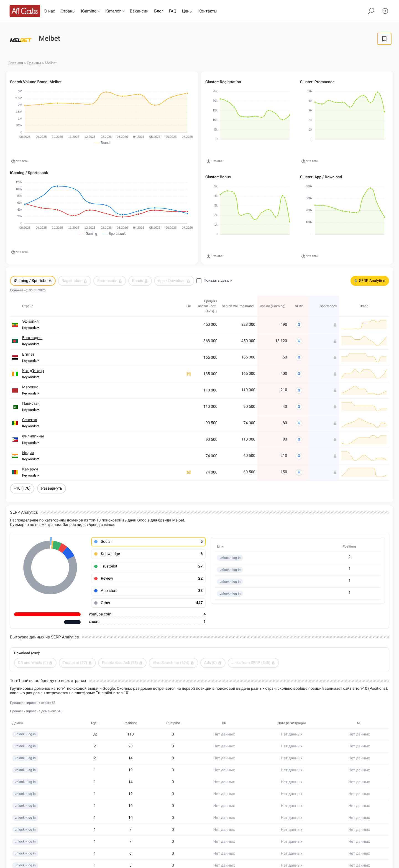
Task: Open Google SERP icon for Ethiopia row
Action: [x=299, y=324]
